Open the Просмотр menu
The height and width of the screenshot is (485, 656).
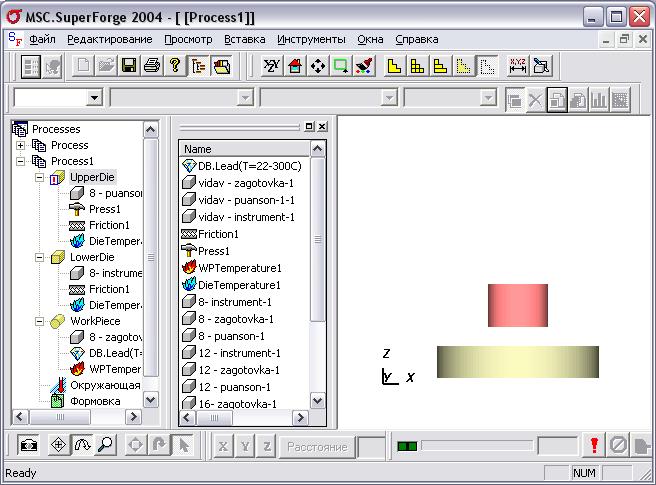tap(188, 39)
